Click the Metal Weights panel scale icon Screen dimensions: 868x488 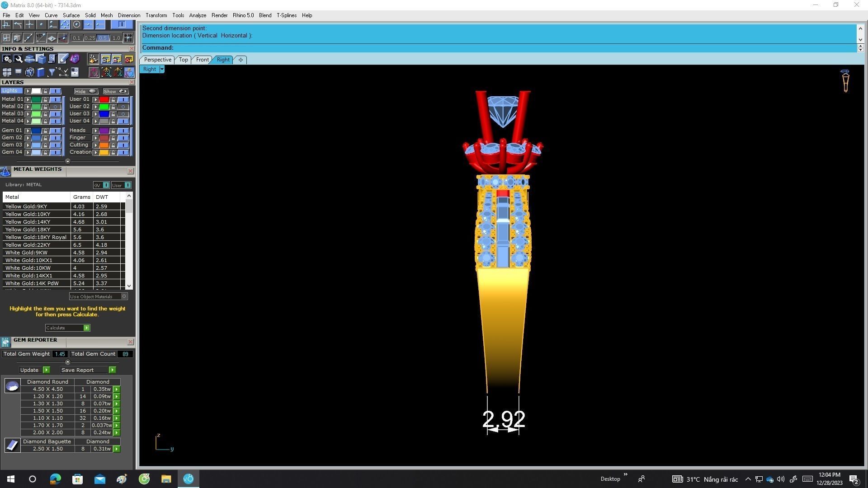(x=5, y=171)
